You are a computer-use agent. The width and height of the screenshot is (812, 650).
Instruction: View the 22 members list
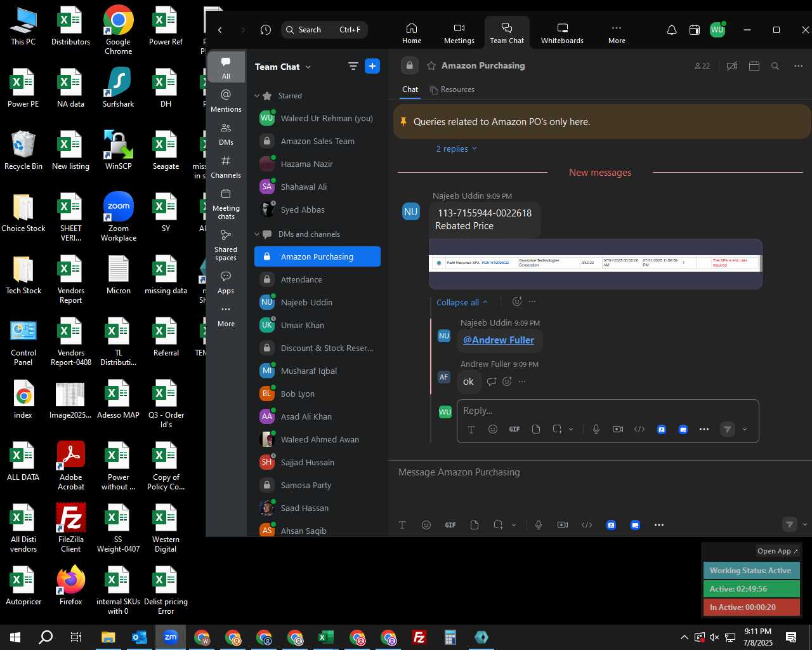click(702, 66)
